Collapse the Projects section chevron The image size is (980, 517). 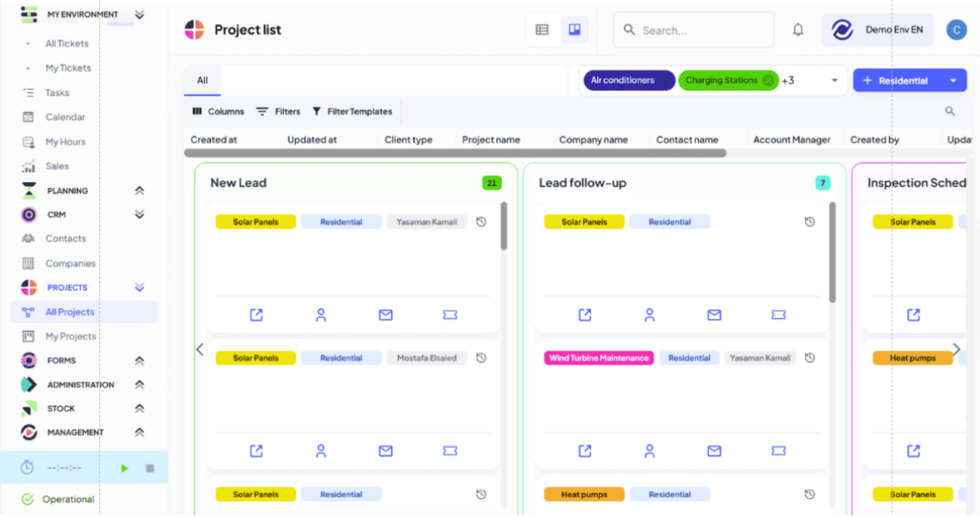139,287
